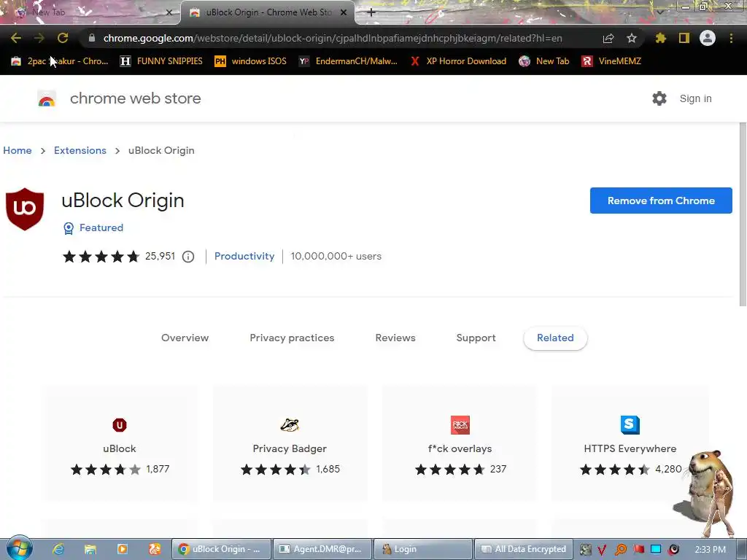
Task: Click Remove from Chrome button
Action: tap(661, 201)
